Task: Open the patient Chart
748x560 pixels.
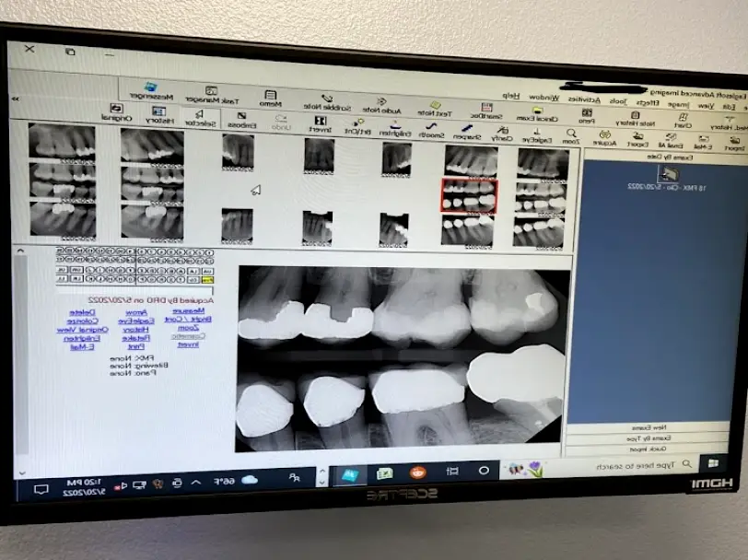Action: point(683,122)
